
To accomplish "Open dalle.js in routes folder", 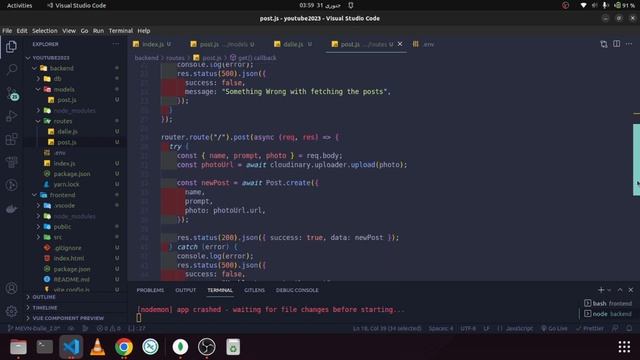I will click(x=67, y=132).
